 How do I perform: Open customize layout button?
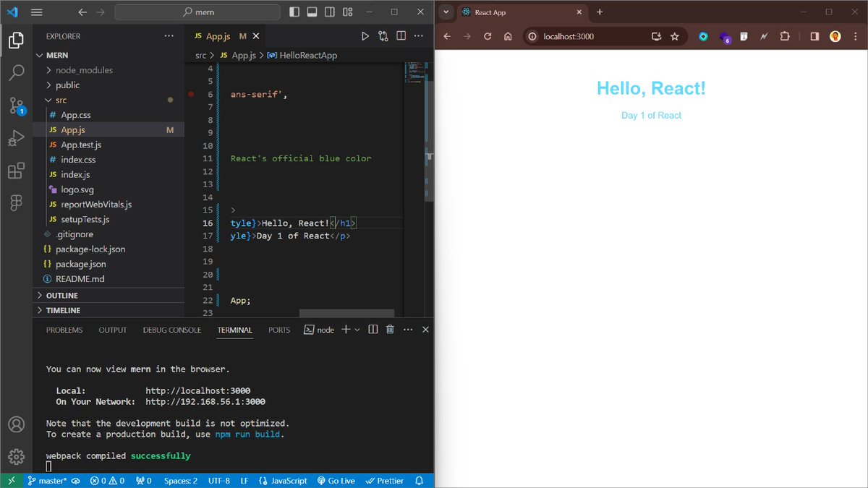pos(348,12)
